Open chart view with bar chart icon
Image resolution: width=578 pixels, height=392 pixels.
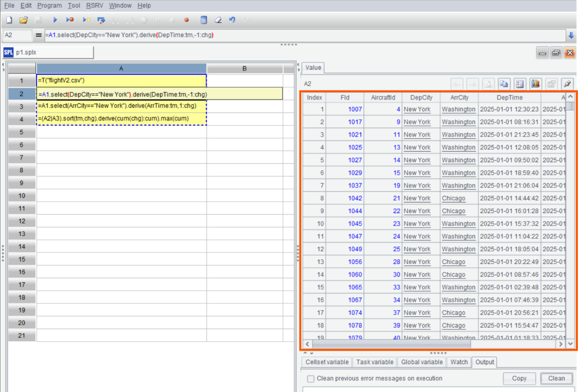pos(535,84)
